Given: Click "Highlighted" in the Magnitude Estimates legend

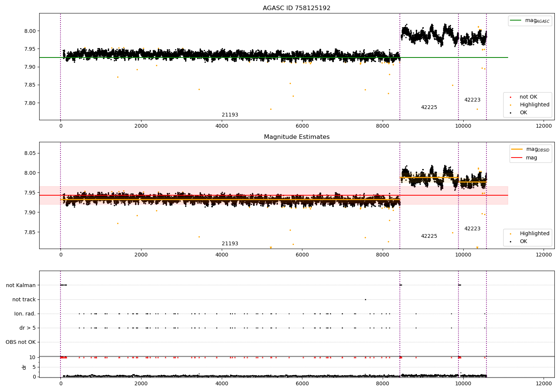Looking at the screenshot, I should 535,234.
